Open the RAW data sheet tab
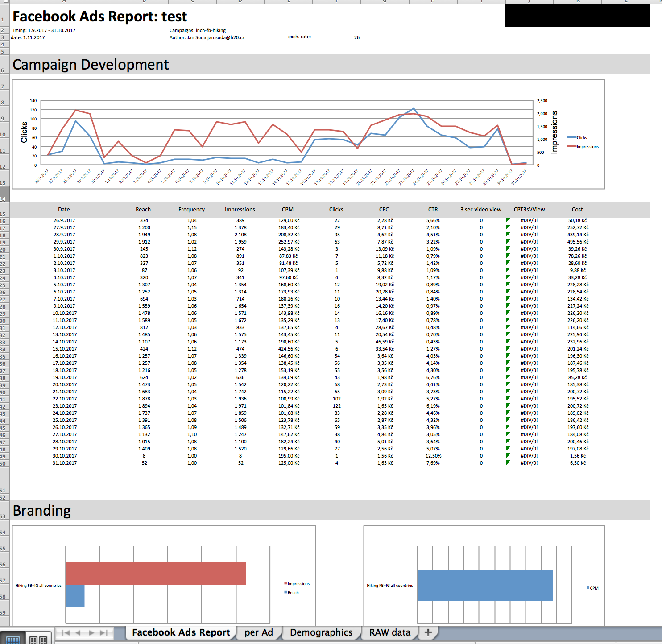The image size is (662, 644). 389,632
